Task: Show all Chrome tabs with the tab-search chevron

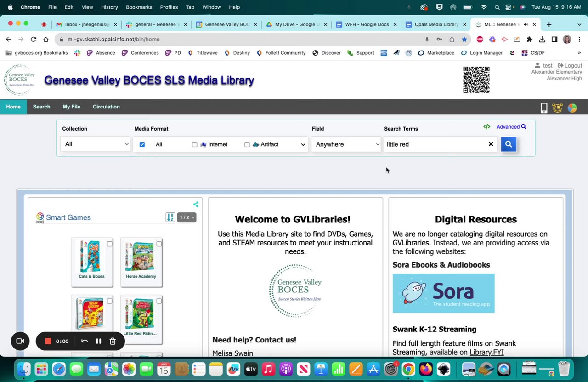Action: (x=579, y=24)
